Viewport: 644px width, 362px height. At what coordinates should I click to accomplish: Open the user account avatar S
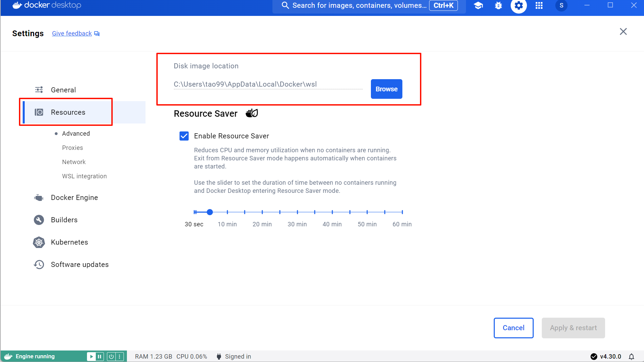point(561,5)
